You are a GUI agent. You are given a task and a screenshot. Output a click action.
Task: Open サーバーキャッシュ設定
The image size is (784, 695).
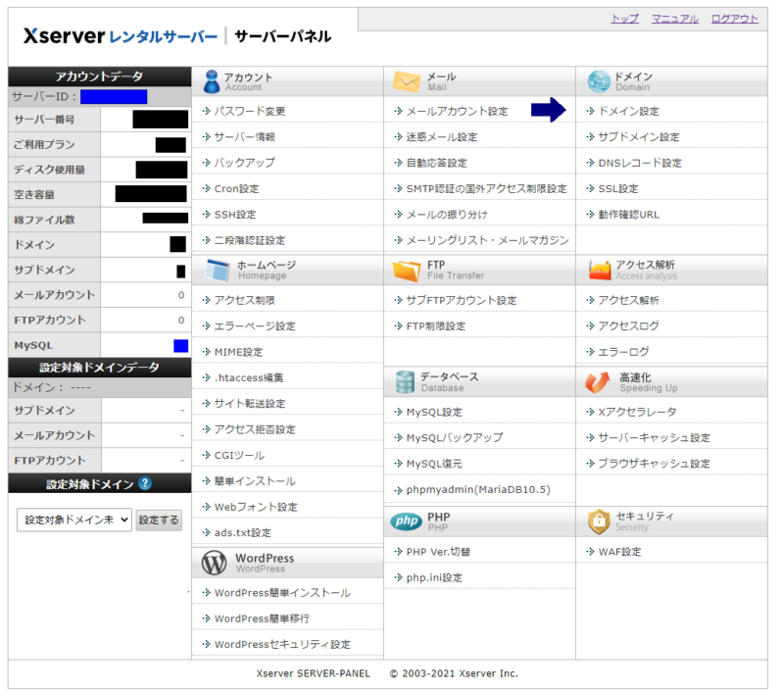point(654,437)
